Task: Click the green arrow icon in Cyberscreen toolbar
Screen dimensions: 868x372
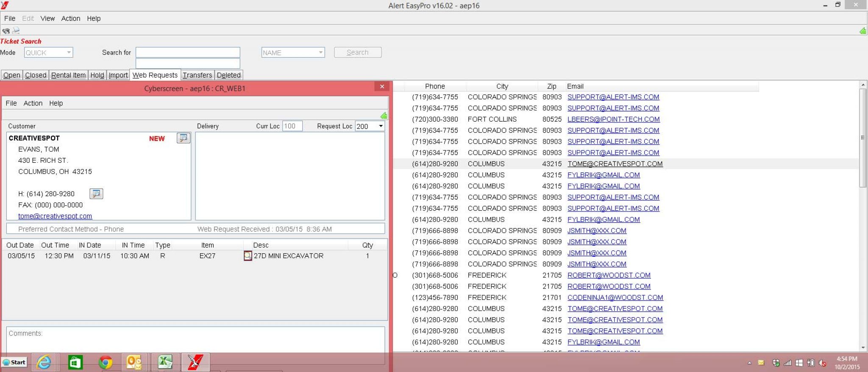Action: click(x=384, y=116)
